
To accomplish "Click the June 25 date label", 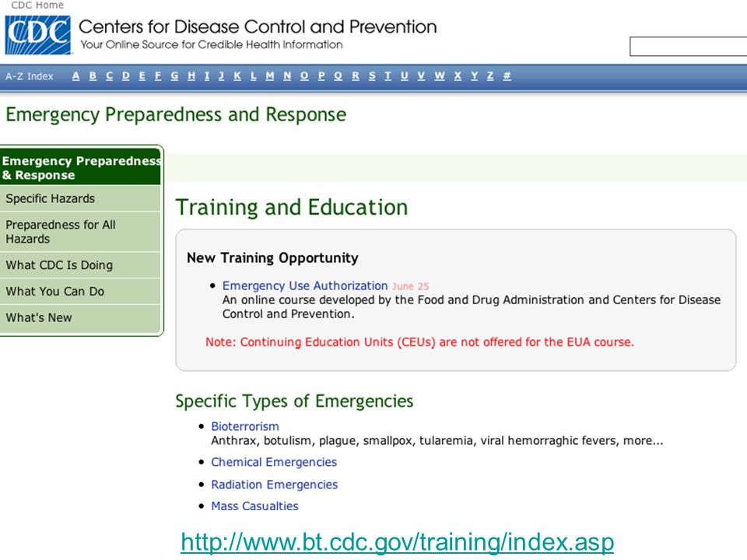I will pyautogui.click(x=410, y=286).
